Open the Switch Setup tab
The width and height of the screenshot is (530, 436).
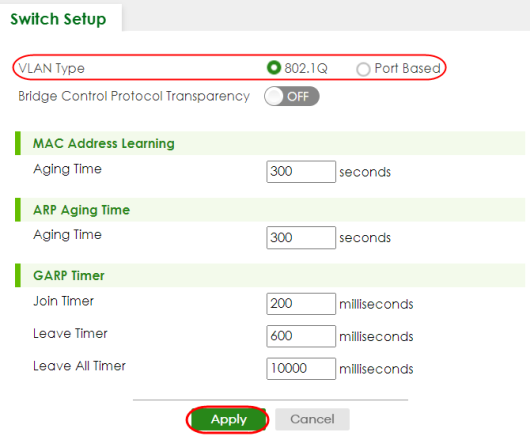pyautogui.click(x=58, y=19)
